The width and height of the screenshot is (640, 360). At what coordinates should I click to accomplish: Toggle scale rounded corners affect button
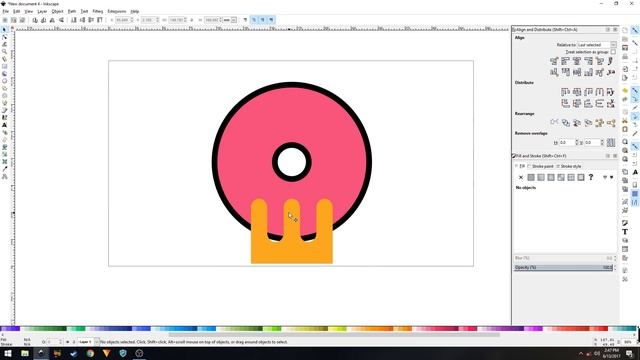(254, 20)
